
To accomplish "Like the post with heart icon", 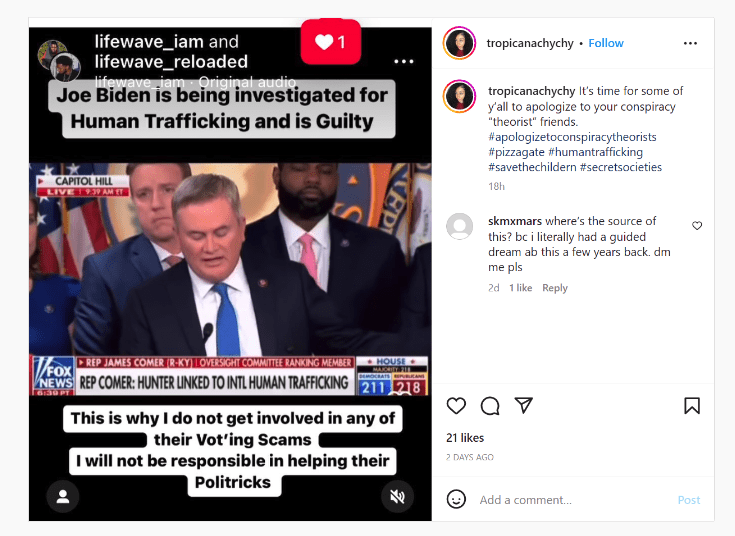I will point(456,406).
